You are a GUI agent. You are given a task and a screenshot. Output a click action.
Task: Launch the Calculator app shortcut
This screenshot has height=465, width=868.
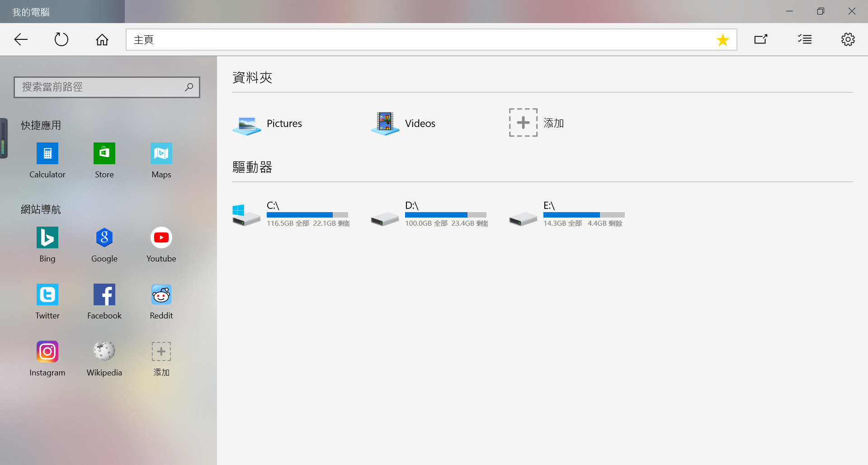(47, 161)
